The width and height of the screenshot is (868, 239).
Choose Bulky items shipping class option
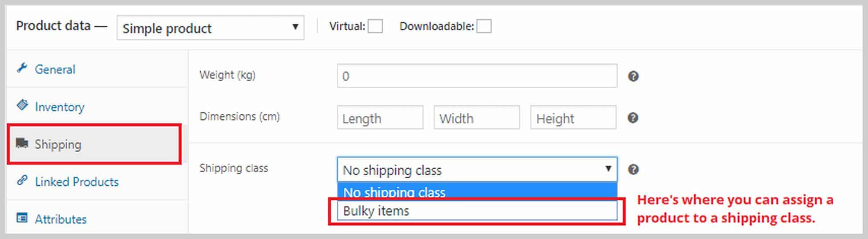(477, 211)
